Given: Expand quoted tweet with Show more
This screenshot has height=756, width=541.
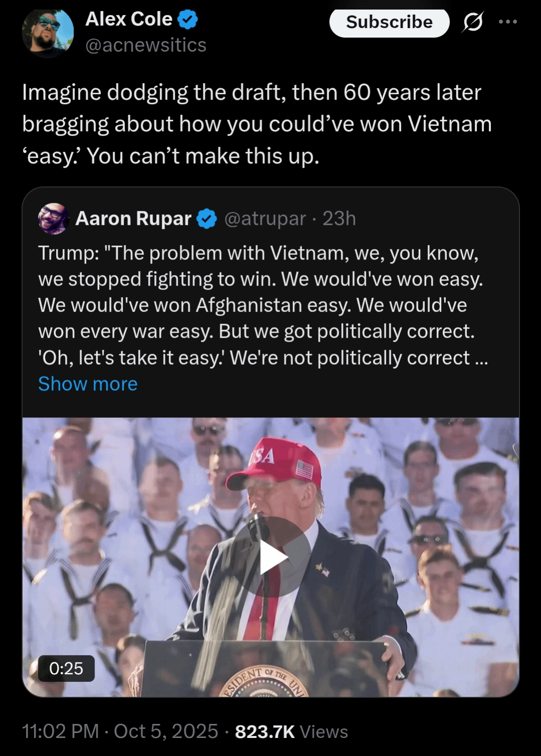Looking at the screenshot, I should tap(88, 384).
